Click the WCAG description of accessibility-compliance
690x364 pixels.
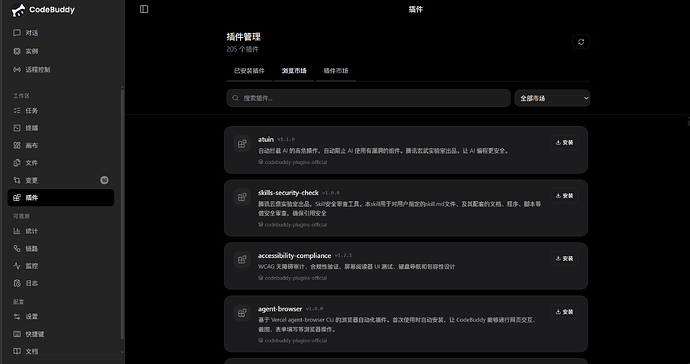point(356,267)
